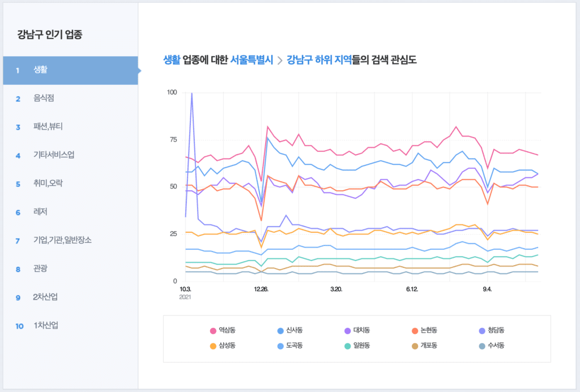Click the 50 y-axis value

(x=173, y=187)
